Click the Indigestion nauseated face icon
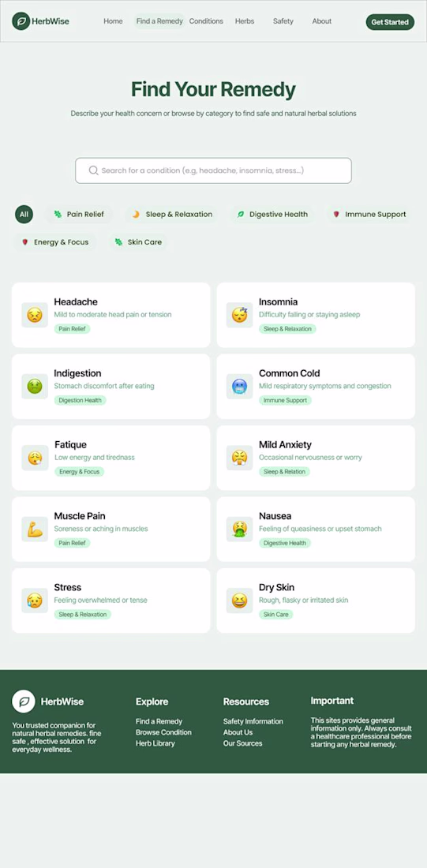427x868 pixels. tap(35, 387)
